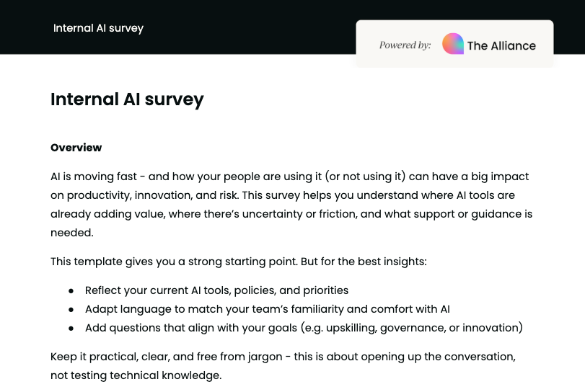Select the large bold "Internal AI survey" page heading
The width and height of the screenshot is (585, 392).
[127, 99]
